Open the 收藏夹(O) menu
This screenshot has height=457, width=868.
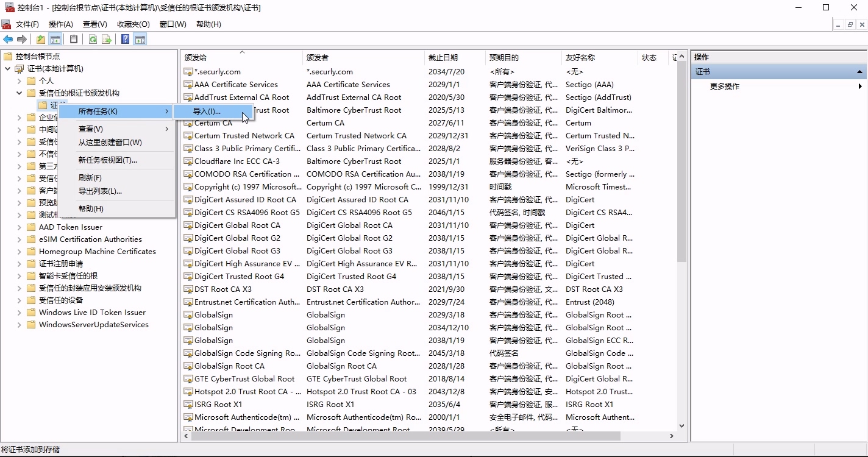coord(133,24)
